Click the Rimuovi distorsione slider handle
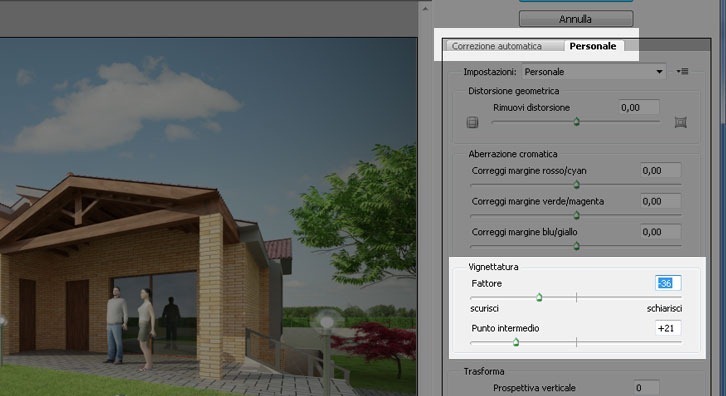 point(576,122)
